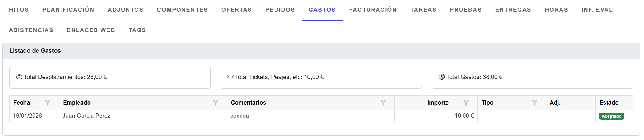
Task: Open the Planificación tab
Action: [68, 10]
